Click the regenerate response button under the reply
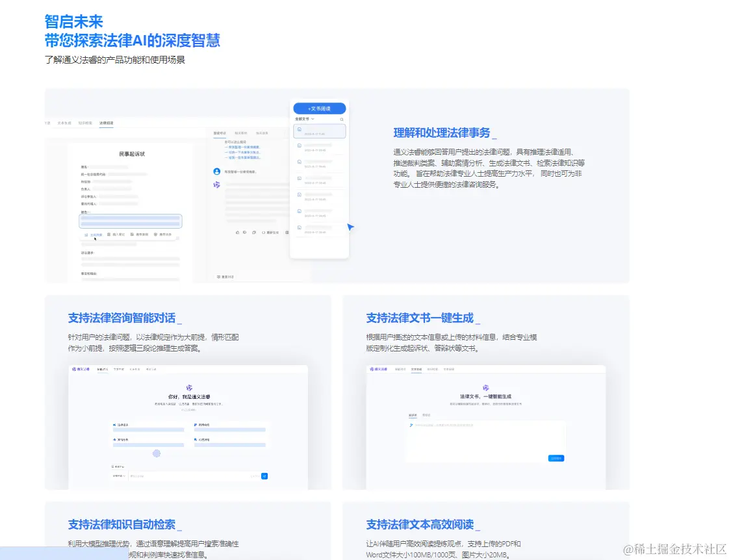731x560 pixels. click(270, 232)
